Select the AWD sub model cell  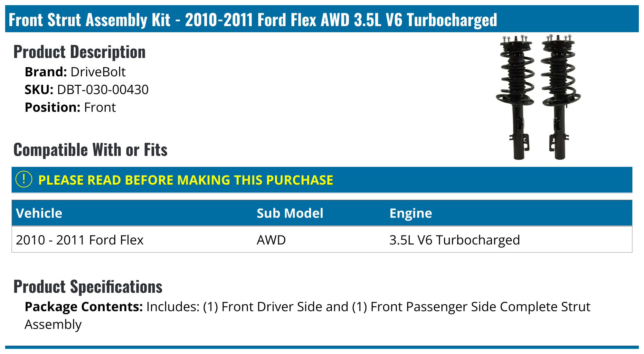click(x=271, y=240)
